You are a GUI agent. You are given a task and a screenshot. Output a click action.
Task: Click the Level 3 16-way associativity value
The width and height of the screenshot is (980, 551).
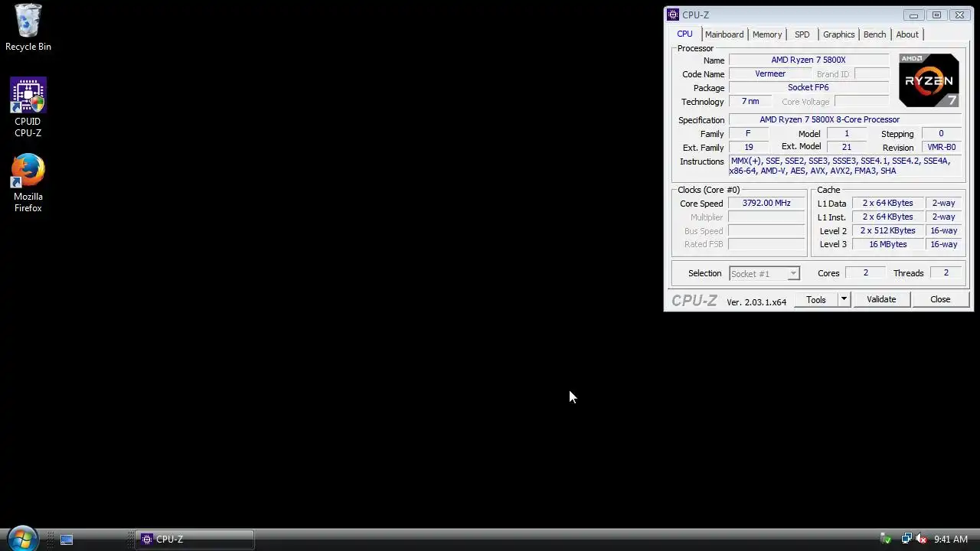pos(943,244)
